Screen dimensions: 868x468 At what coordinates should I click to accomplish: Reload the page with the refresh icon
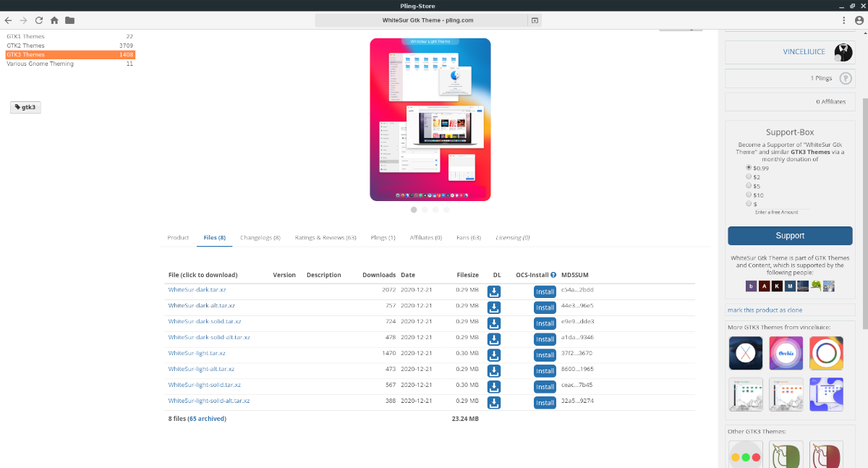[38, 20]
